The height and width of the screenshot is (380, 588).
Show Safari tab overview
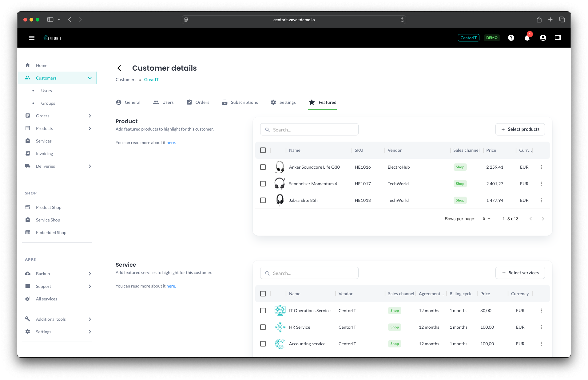562,19
